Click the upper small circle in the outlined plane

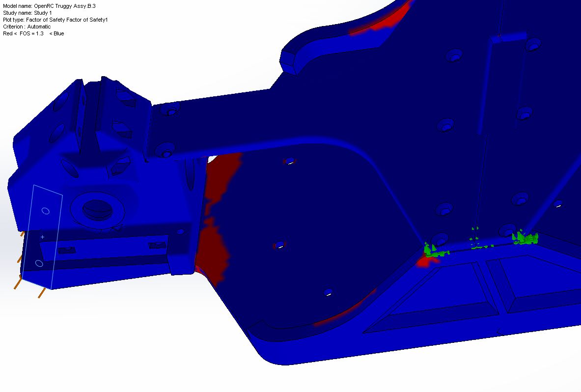coord(45,211)
